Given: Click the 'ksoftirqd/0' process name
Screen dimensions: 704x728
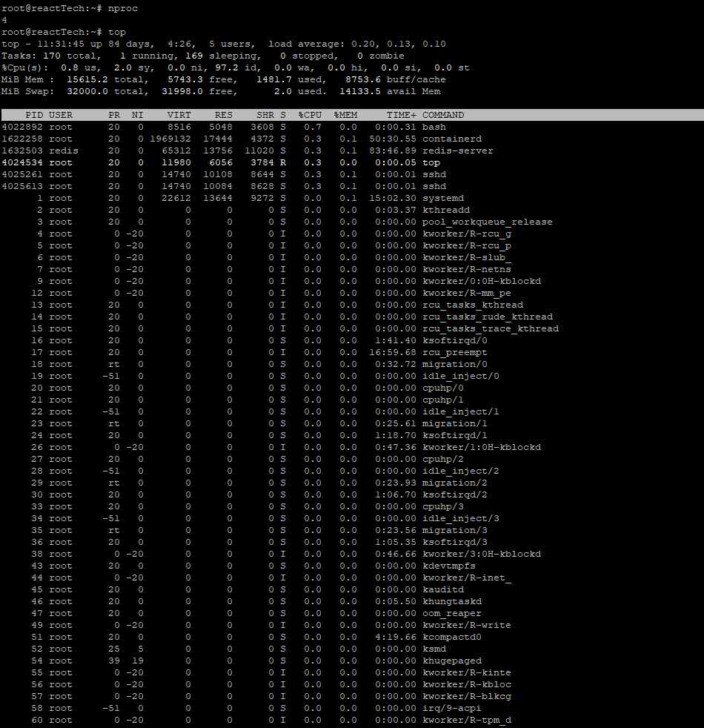Looking at the screenshot, I should (455, 340).
